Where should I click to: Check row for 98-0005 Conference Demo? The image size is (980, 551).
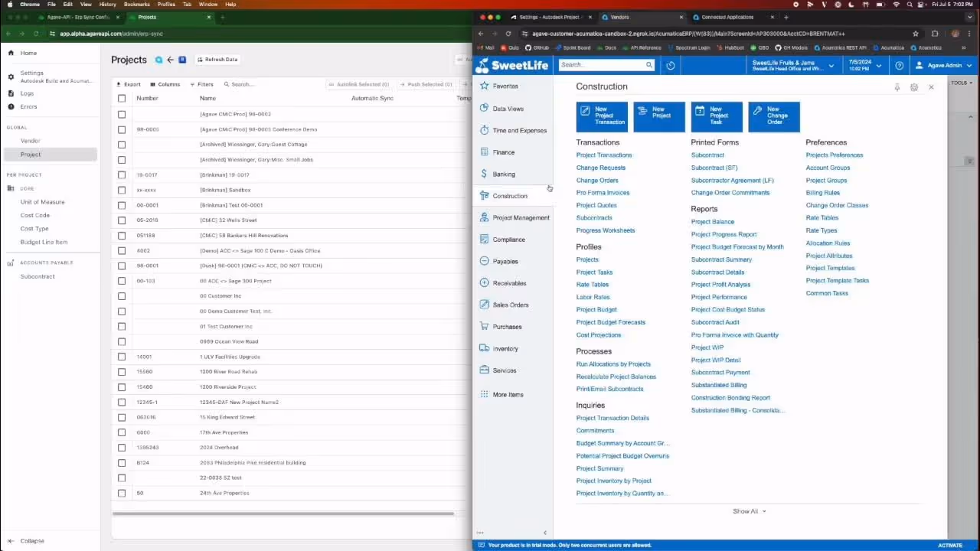pos(122,129)
